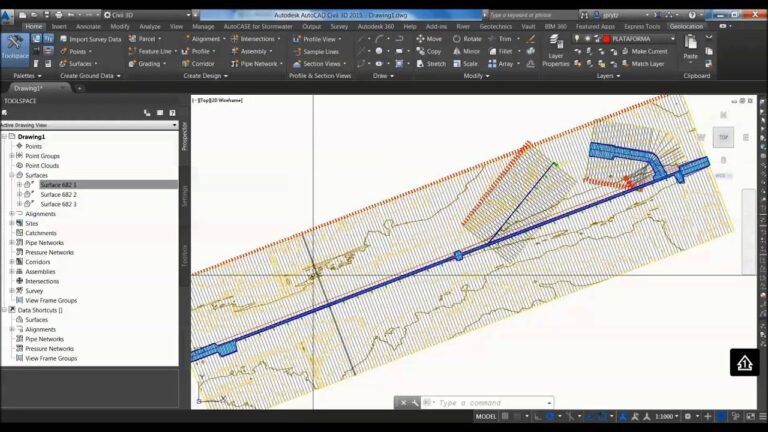The width and height of the screenshot is (768, 432).
Task: Toggle the layer on/off lightbulb for PLATAFORMA
Action: tap(577, 38)
